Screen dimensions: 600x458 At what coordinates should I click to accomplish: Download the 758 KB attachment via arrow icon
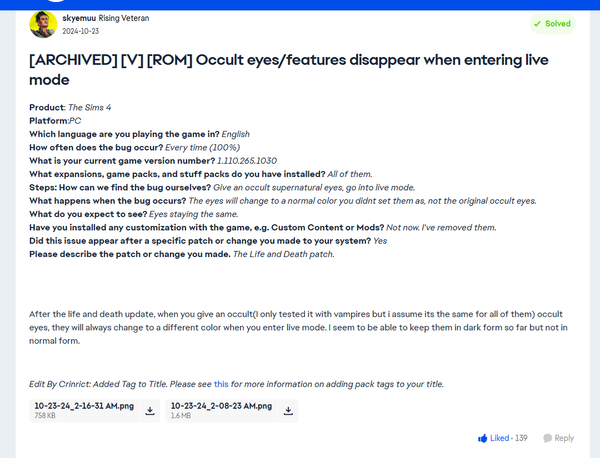[x=150, y=410]
